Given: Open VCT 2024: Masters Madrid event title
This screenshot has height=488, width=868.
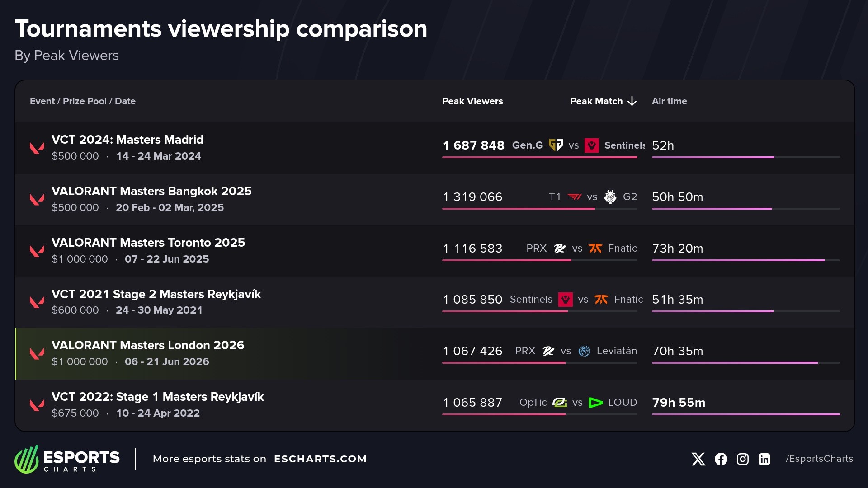Looking at the screenshot, I should 127,140.
